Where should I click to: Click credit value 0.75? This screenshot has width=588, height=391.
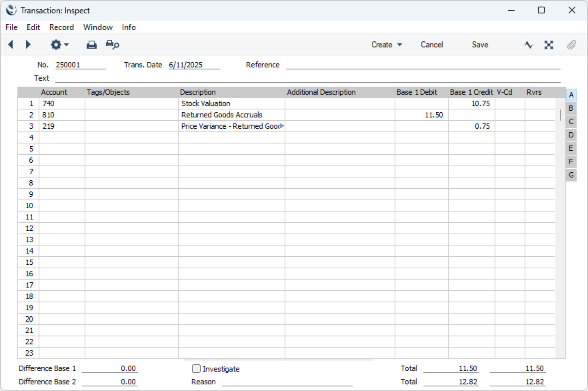482,126
